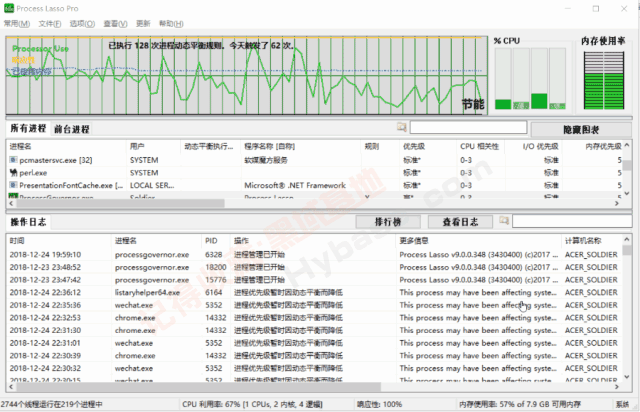
Task: Select the pcmastersvc.exe [32] process row
Action: click(314, 160)
